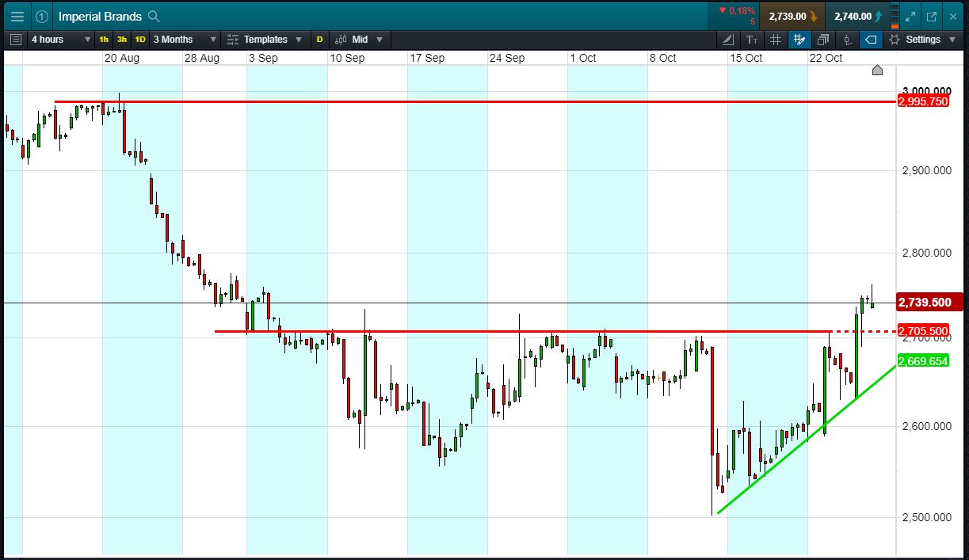Click the yellow D default template button

pos(319,39)
